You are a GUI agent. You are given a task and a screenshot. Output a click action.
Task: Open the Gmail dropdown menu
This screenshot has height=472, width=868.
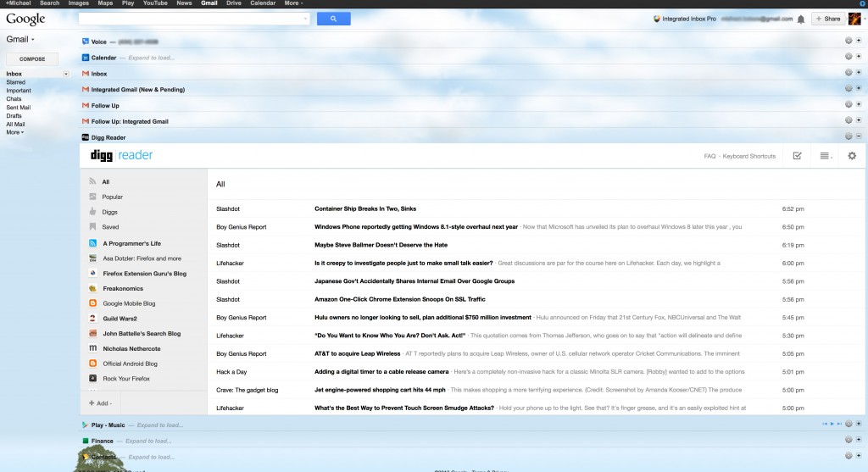coord(20,39)
